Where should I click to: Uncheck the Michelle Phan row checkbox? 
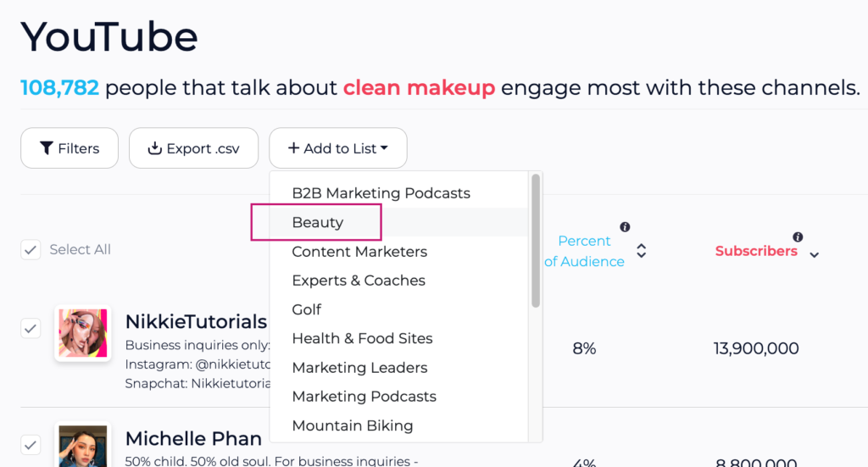click(31, 445)
